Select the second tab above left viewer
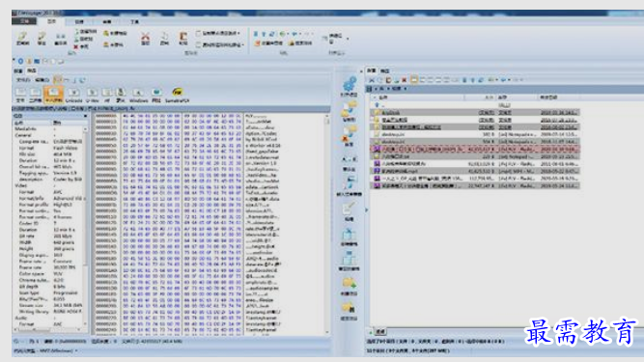Image resolution: width=644 pixels, height=362 pixels. click(x=31, y=70)
